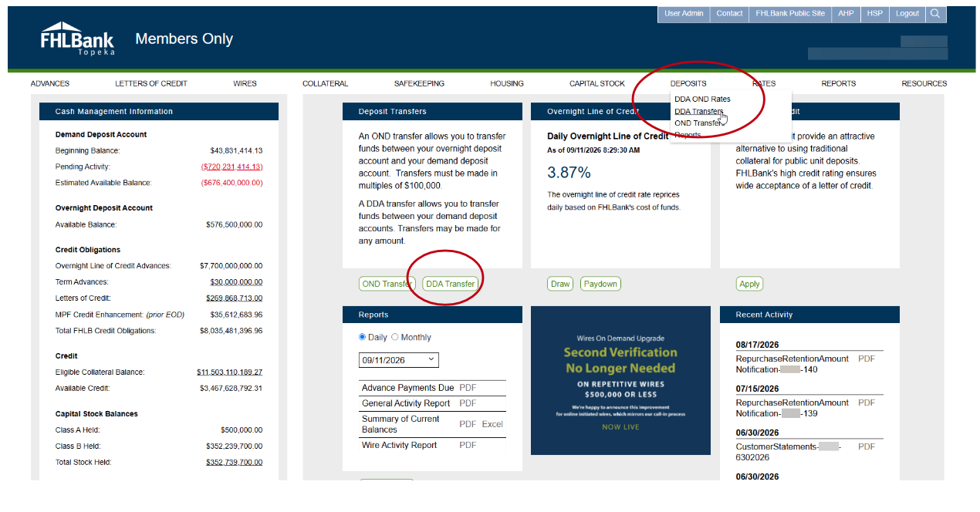Open the CAPITAL STOCK menu
The width and height of the screenshot is (980, 512).
tap(597, 83)
